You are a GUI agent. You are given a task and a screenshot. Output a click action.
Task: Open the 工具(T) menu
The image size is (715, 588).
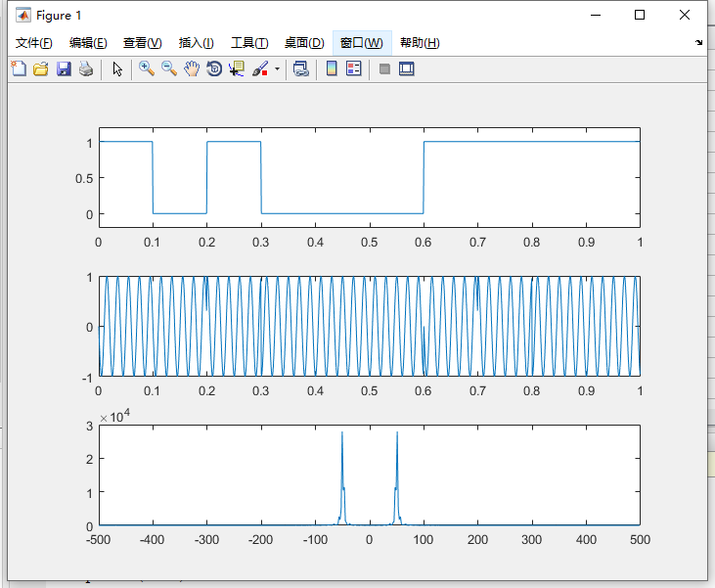click(x=249, y=43)
